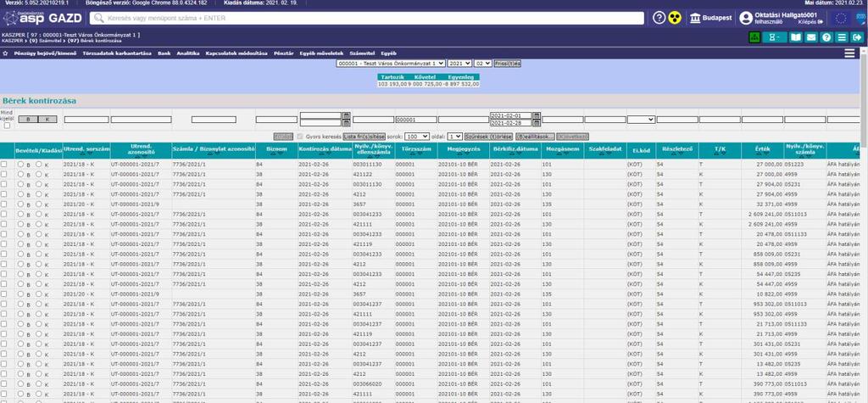The image size is (868, 403).
Task: Tick the Mind kijelöl select-all checkbox
Action: pos(7,126)
